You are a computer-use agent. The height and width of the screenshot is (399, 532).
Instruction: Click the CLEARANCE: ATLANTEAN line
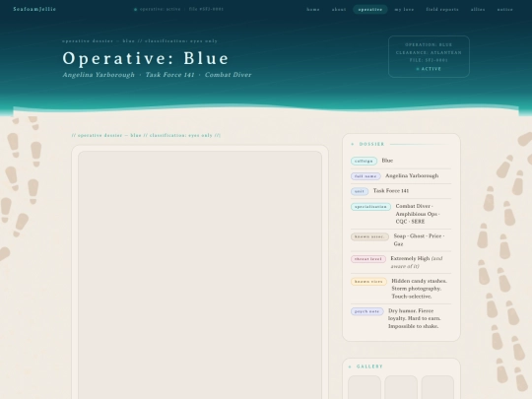tap(429, 52)
